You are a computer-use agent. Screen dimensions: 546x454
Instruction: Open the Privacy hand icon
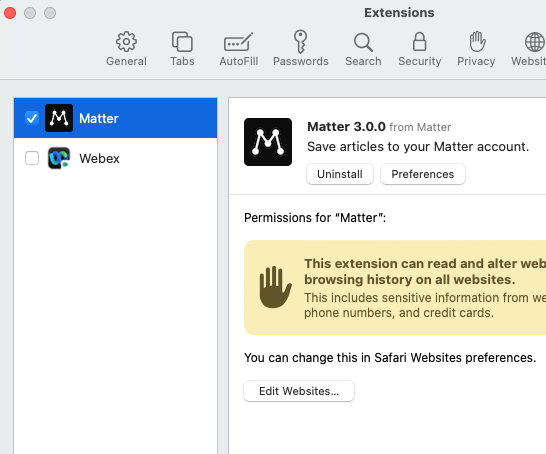[477, 41]
